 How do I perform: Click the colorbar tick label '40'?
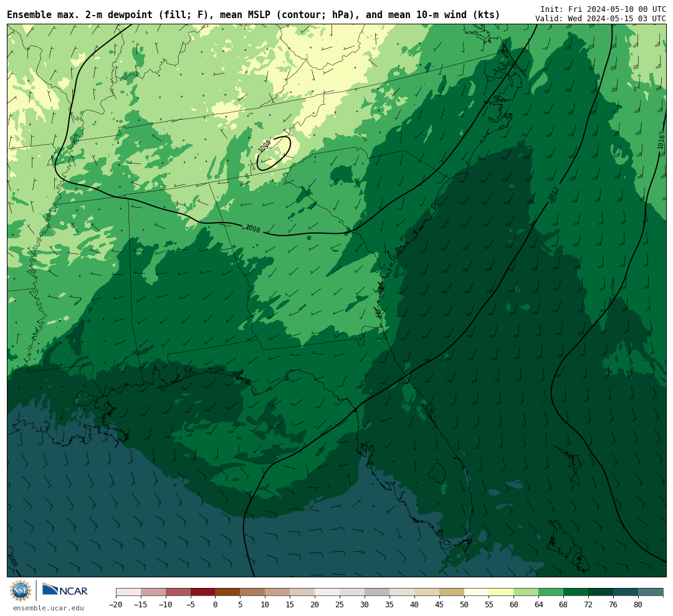pyautogui.click(x=414, y=604)
